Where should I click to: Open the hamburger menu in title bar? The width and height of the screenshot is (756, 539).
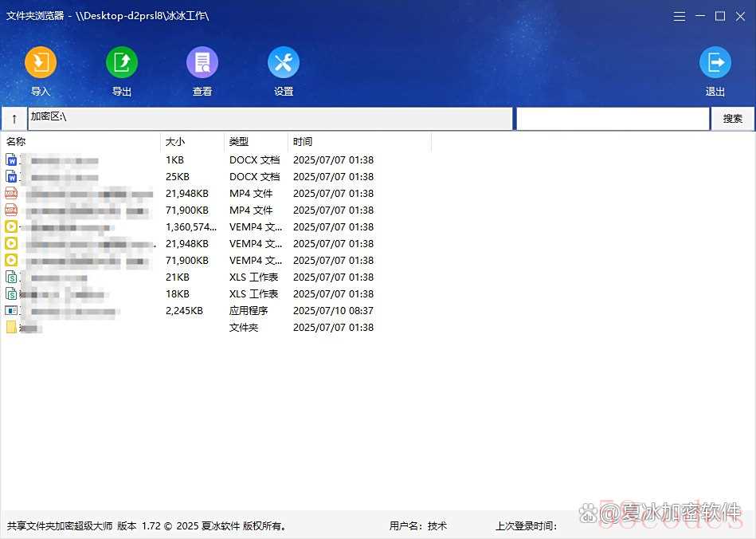(680, 17)
